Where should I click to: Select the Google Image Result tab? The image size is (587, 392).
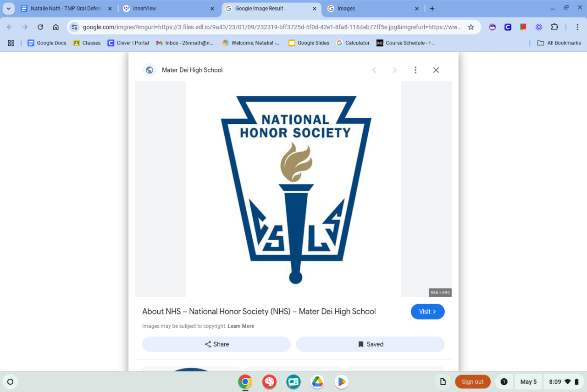(x=271, y=8)
